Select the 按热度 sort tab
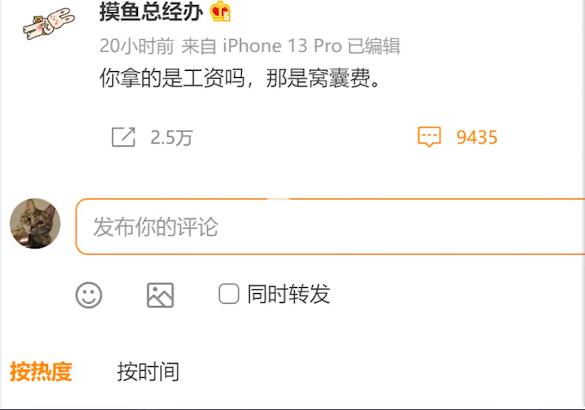The width and height of the screenshot is (585, 410). [41, 372]
